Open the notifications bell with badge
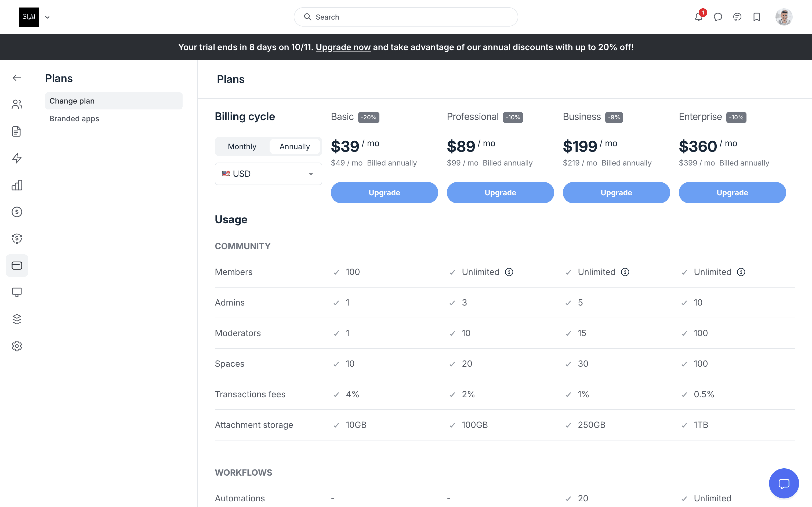This screenshot has height=507, width=812. [x=699, y=17]
